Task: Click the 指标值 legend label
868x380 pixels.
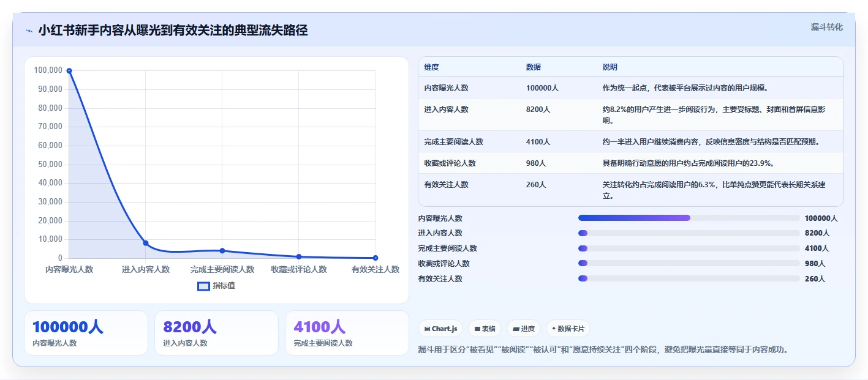Action: pos(224,286)
